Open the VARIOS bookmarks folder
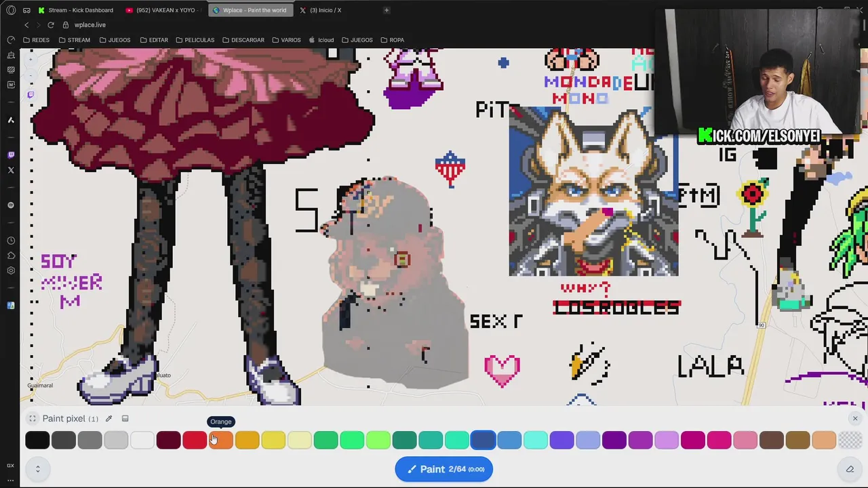Screen dimensions: 868x488 click(x=286, y=40)
